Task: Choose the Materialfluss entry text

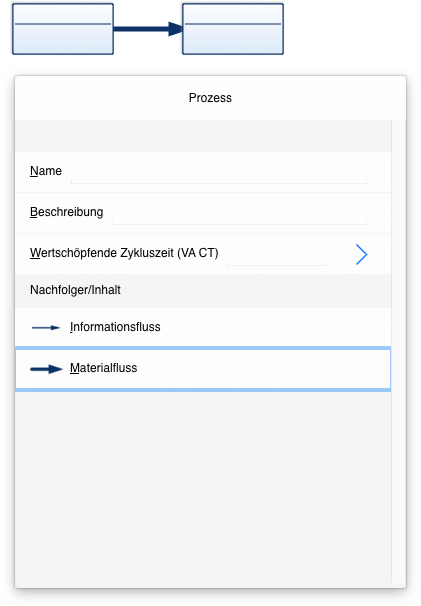Action: [x=104, y=368]
